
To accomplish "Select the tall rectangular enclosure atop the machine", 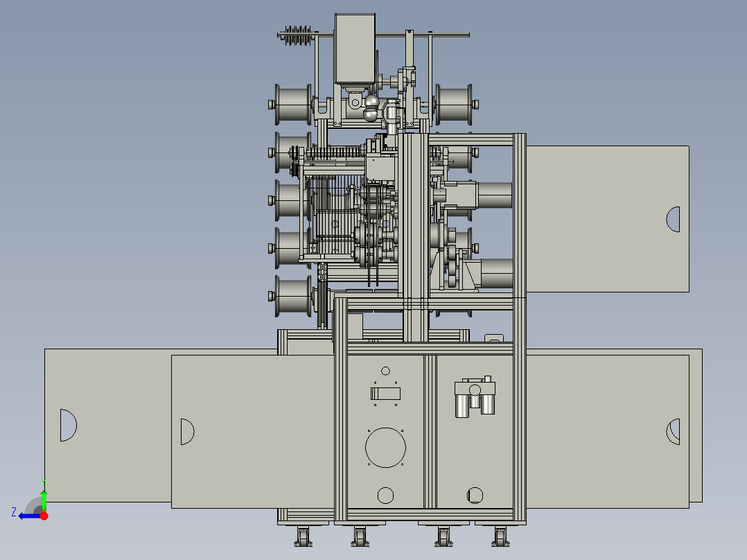I will point(355,49).
